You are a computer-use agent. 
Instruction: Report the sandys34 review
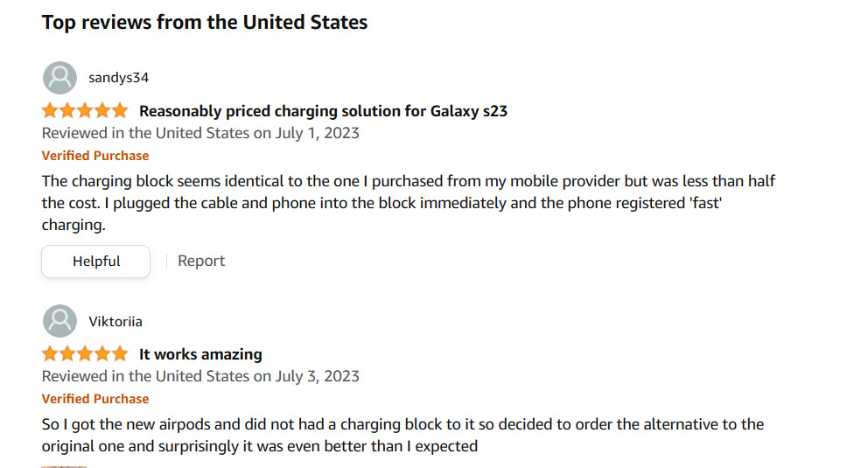click(x=201, y=261)
